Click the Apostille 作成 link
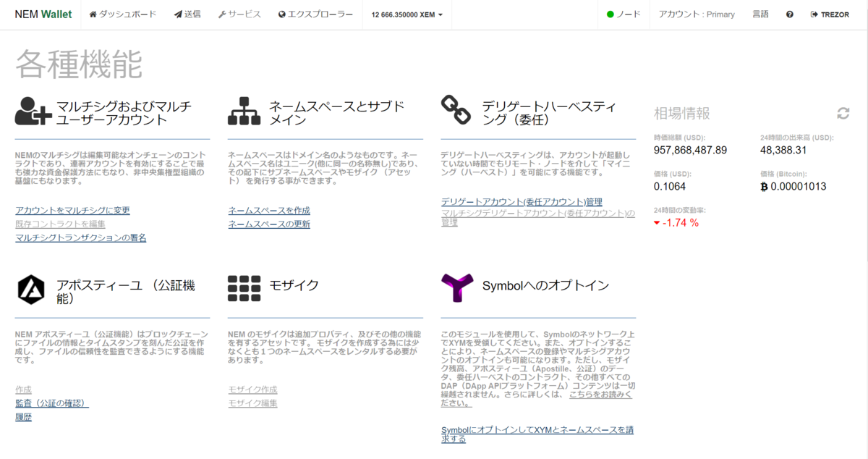Viewport: 868px width, 459px height. 23,389
